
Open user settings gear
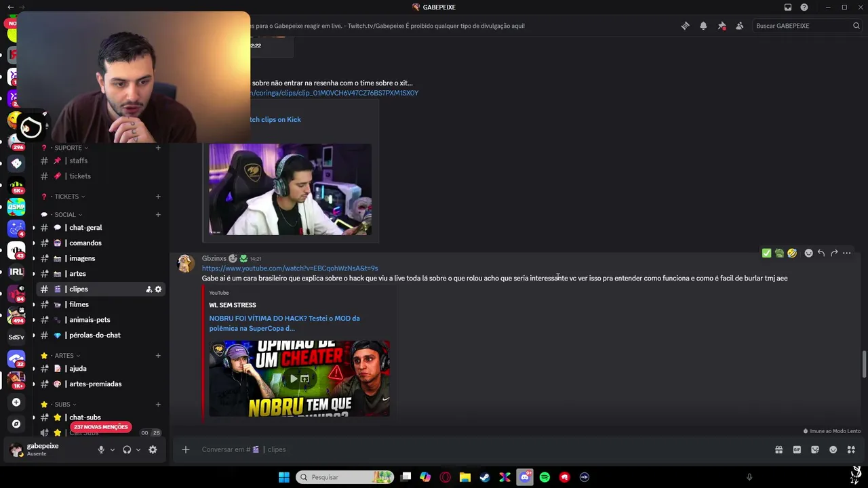pyautogui.click(x=153, y=449)
